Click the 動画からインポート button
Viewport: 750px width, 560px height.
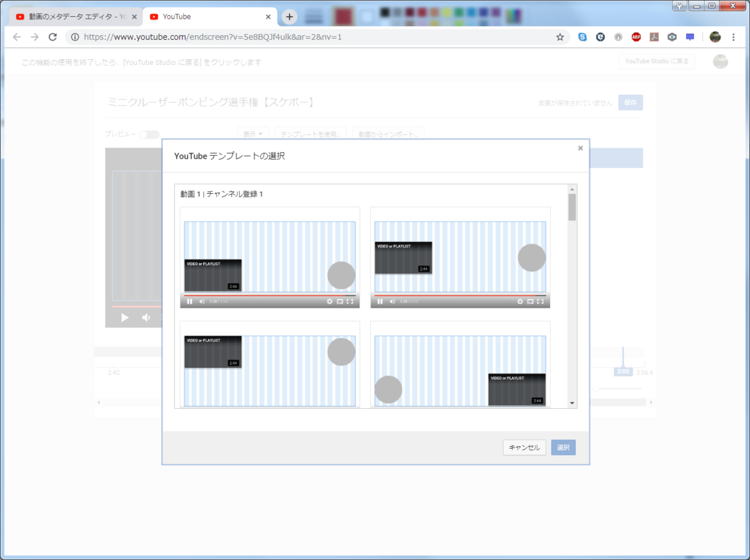click(x=388, y=134)
